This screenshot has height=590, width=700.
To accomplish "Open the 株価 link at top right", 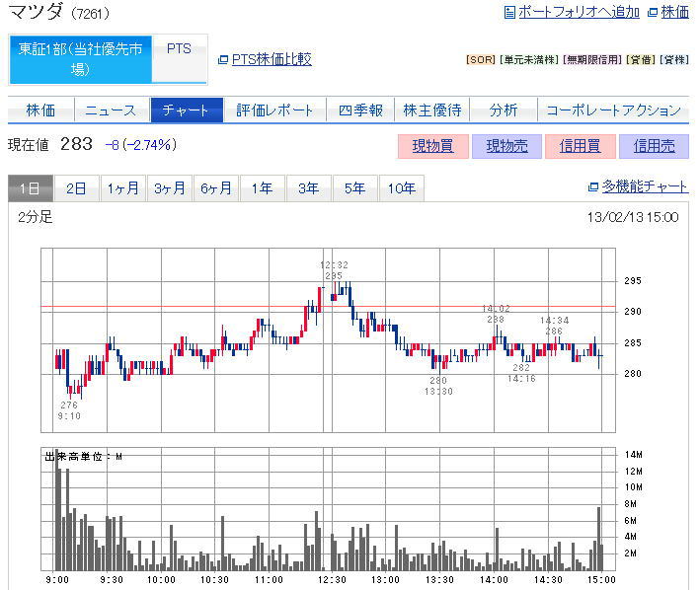I will point(674,12).
